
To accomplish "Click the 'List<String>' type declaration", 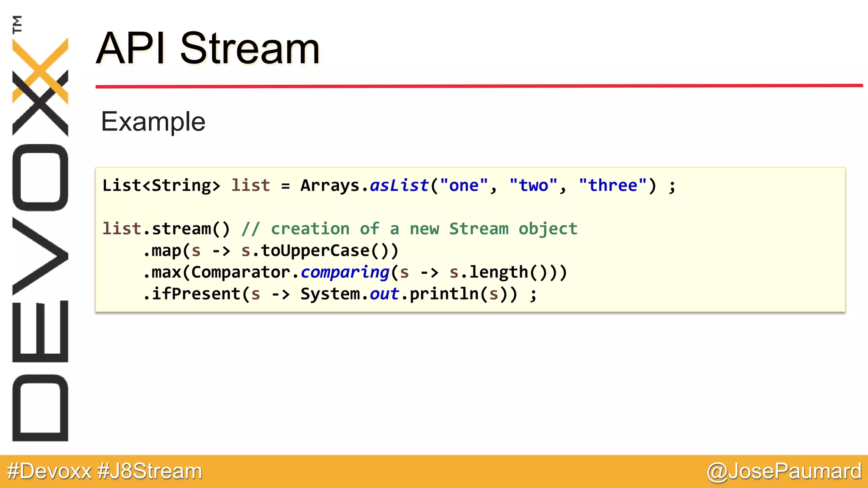I will (x=161, y=186).
